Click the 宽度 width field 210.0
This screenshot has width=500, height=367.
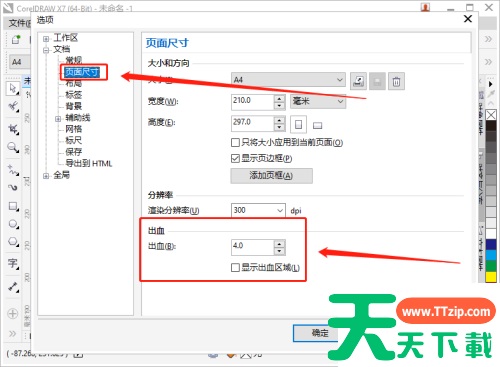pos(253,102)
